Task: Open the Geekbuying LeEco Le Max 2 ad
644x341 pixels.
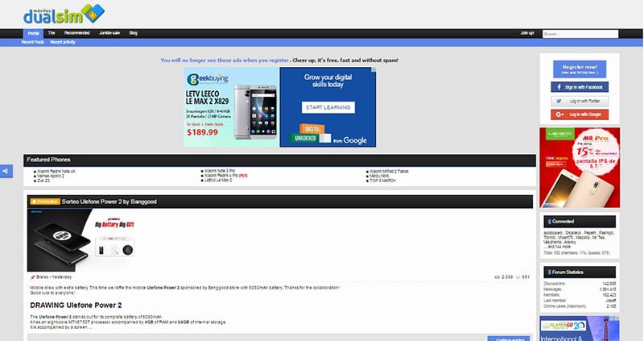Action: 231,107
